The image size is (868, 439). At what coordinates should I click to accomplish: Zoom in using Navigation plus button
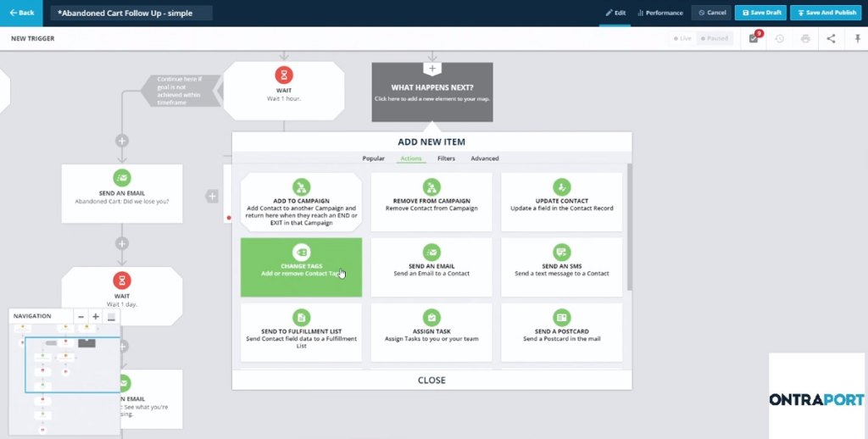point(96,316)
